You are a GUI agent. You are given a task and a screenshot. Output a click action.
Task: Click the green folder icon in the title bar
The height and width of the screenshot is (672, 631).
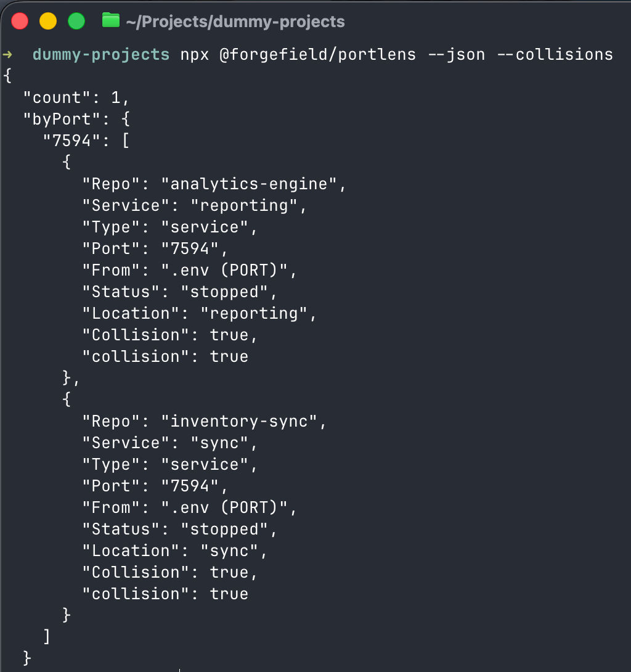pyautogui.click(x=111, y=20)
